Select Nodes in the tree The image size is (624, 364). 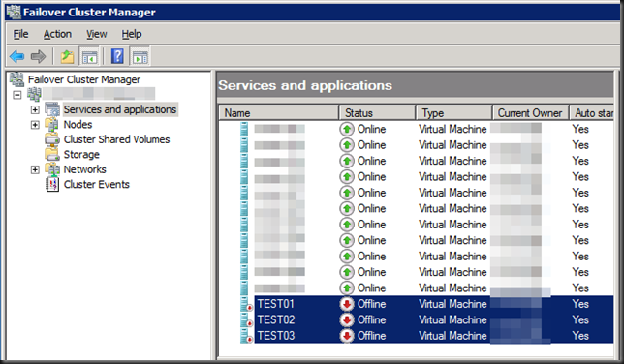(x=78, y=125)
